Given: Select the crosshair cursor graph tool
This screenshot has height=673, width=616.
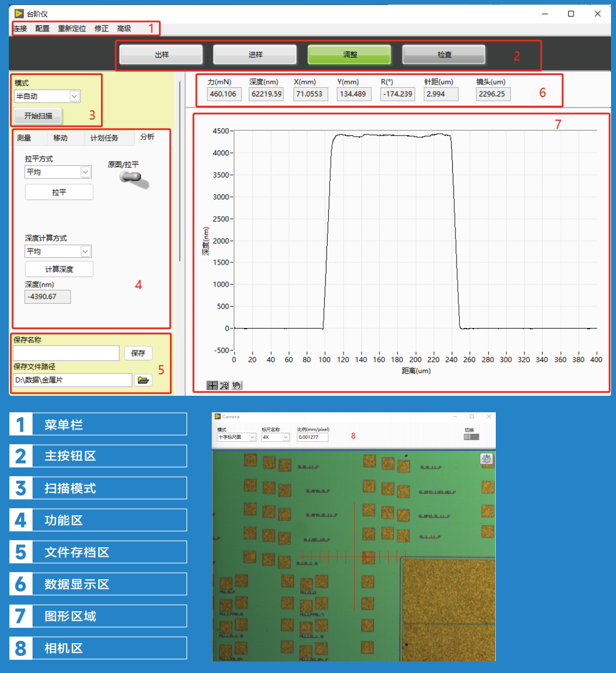Looking at the screenshot, I should pyautogui.click(x=212, y=385).
